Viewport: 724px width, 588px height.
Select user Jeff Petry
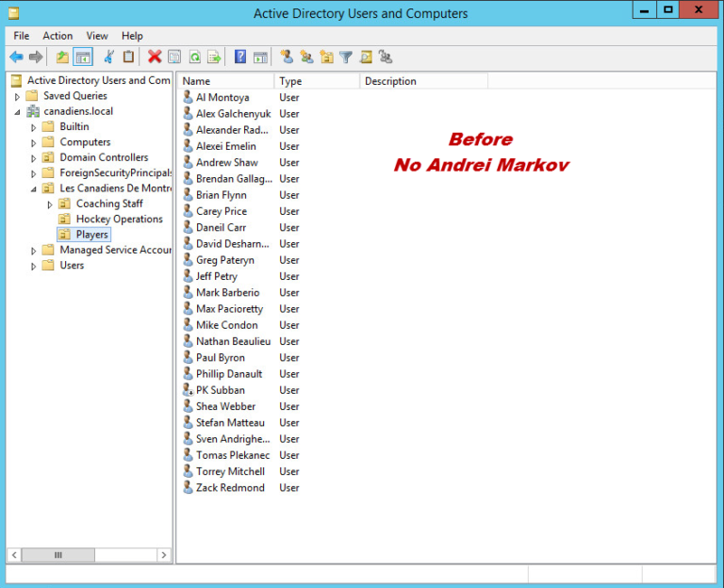(x=217, y=276)
